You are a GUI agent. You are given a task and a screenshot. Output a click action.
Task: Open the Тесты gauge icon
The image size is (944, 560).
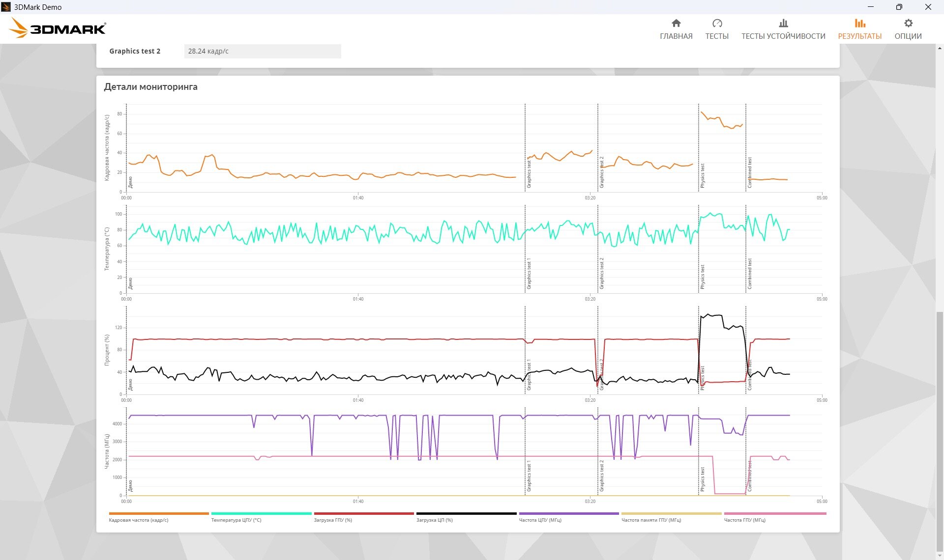[x=717, y=23]
